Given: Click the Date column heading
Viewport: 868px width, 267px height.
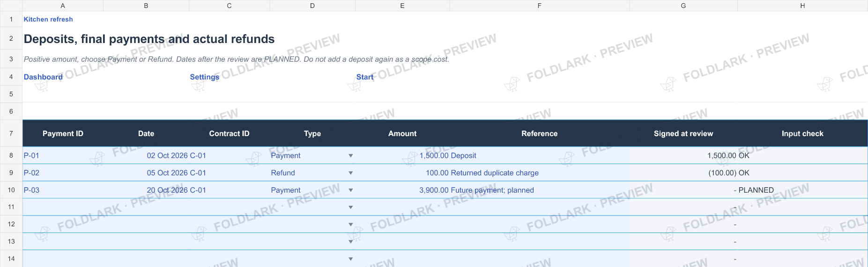Looking at the screenshot, I should 146,133.
